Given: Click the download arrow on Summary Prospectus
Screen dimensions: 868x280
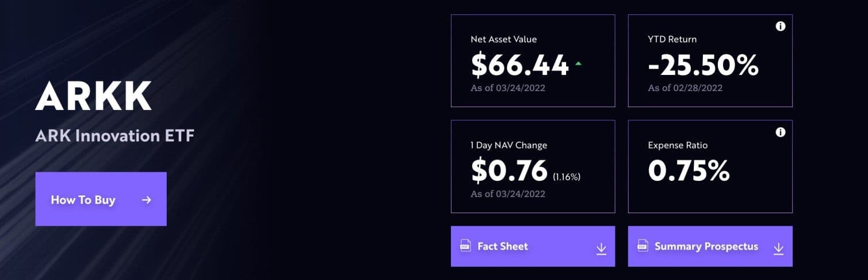Looking at the screenshot, I should (x=778, y=248).
